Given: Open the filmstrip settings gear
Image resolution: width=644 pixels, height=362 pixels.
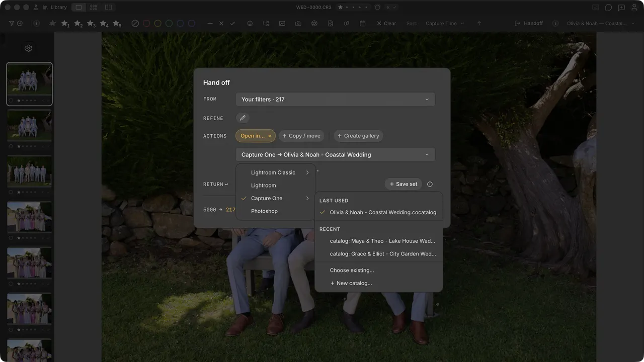Looking at the screenshot, I should point(29,48).
